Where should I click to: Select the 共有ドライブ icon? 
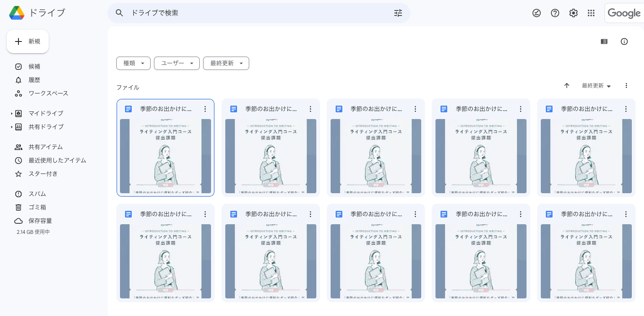click(18, 127)
